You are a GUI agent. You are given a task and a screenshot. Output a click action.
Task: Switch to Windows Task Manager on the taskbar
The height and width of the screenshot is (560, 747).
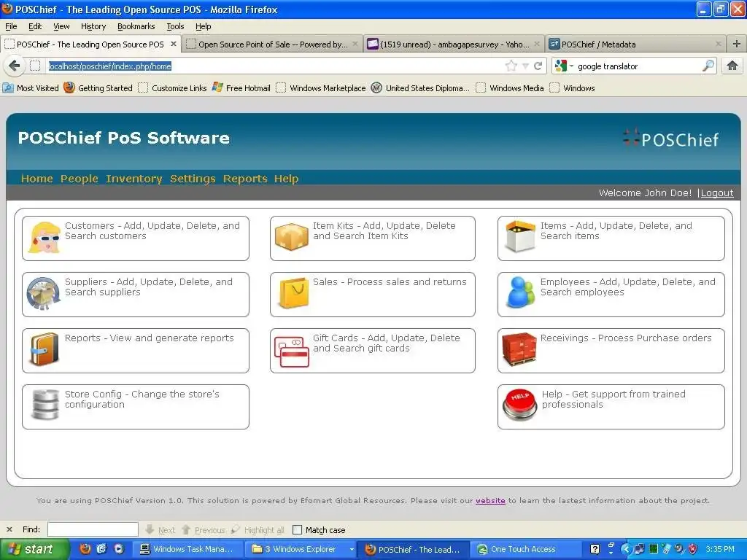click(x=187, y=549)
